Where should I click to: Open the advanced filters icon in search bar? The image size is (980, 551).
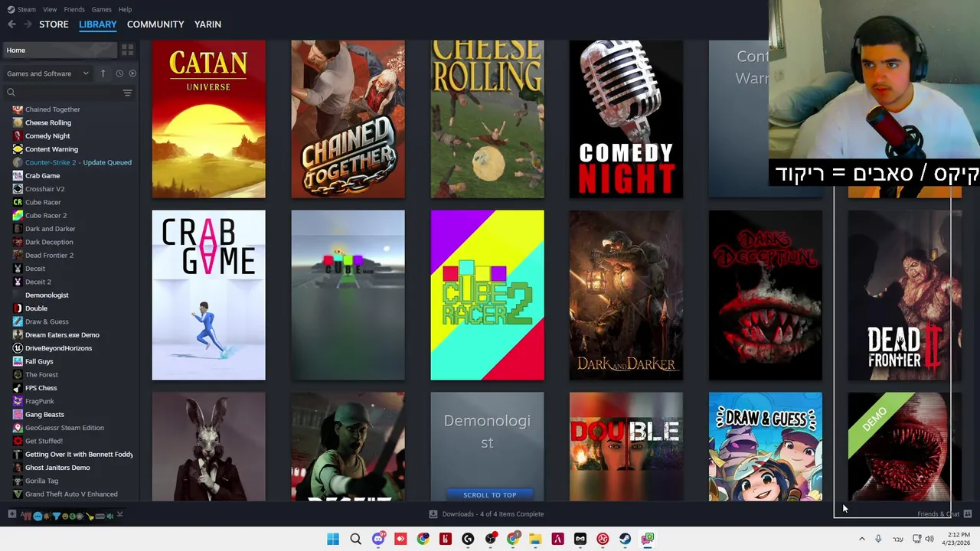click(127, 93)
